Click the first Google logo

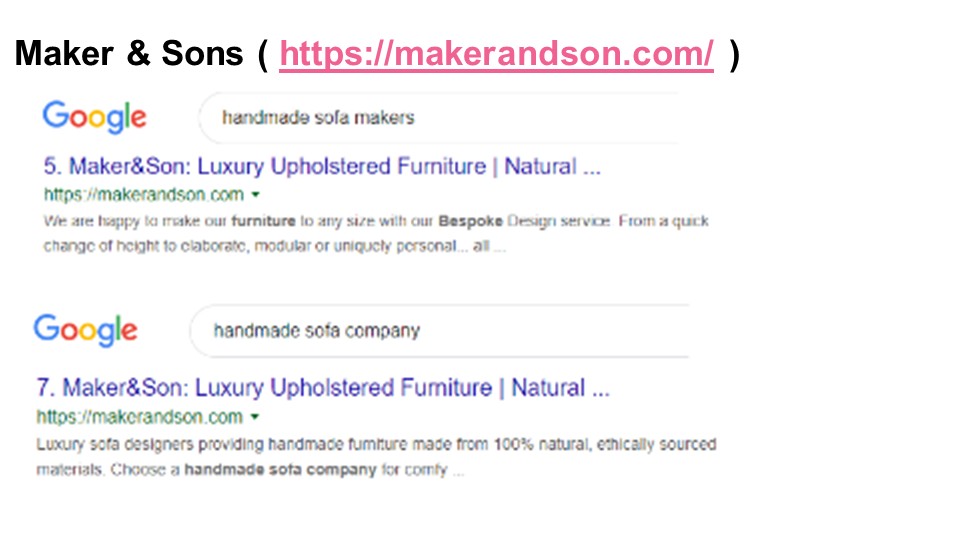pos(94,116)
